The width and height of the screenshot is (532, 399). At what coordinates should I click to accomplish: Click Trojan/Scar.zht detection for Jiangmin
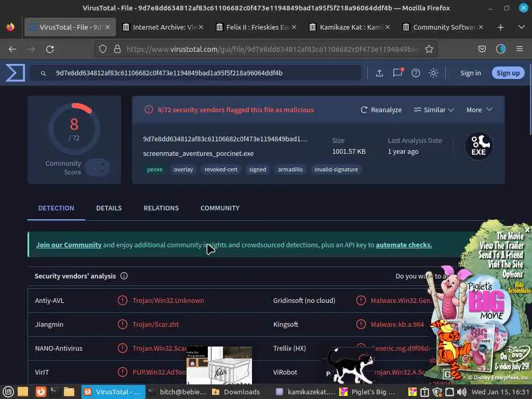tap(156, 324)
